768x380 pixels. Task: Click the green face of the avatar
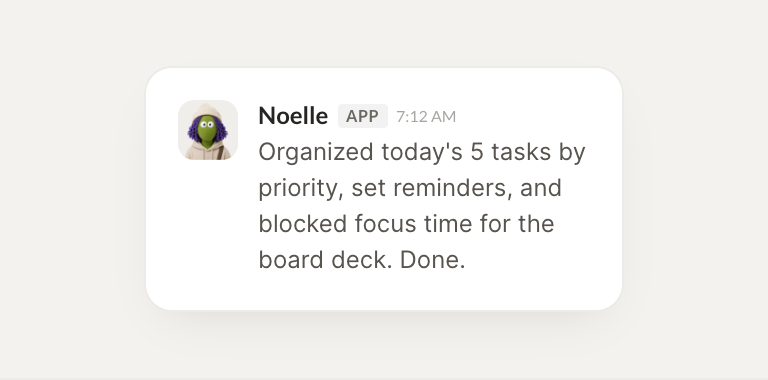click(x=207, y=130)
